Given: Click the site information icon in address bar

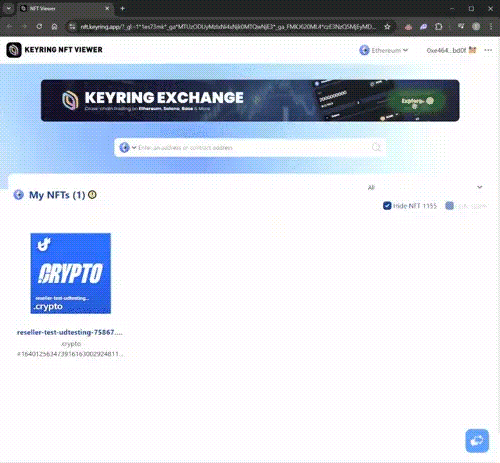Looking at the screenshot, I should coord(72,27).
